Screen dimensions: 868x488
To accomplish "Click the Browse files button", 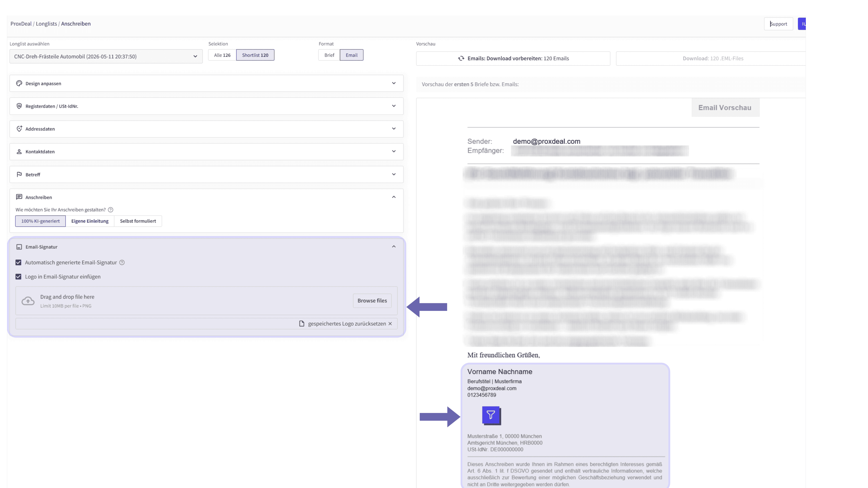I will click(372, 301).
